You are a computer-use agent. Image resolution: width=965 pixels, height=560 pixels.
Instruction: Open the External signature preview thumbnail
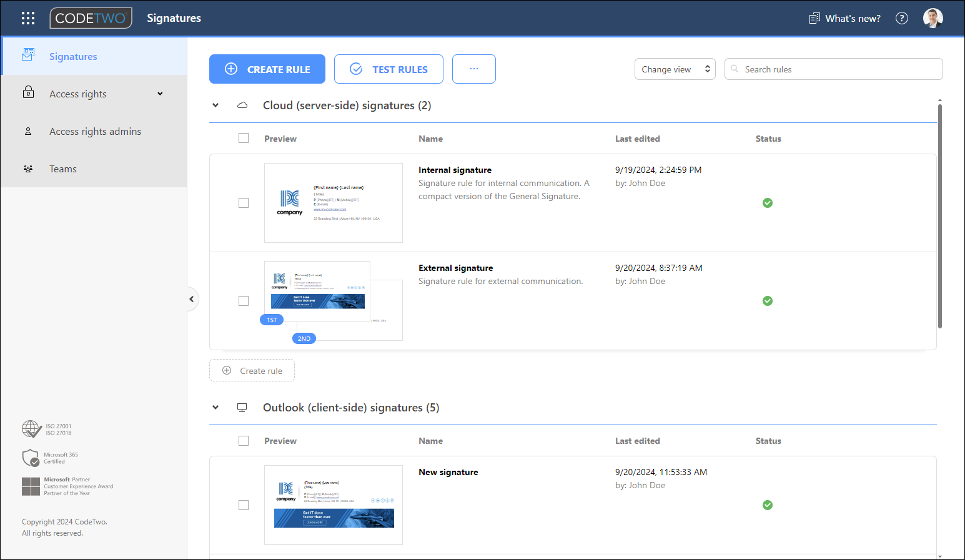click(x=334, y=301)
